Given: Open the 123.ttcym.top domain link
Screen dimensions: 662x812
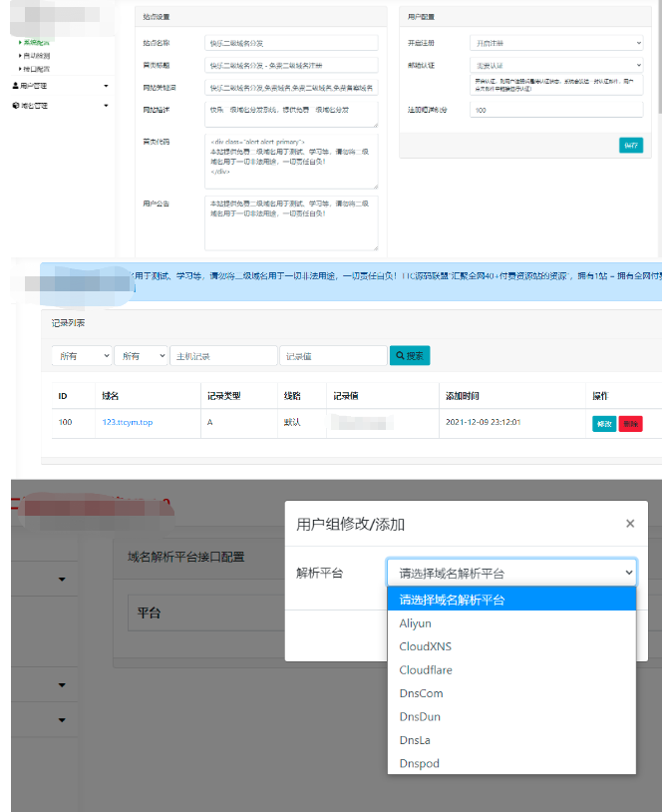Looking at the screenshot, I should pos(128,422).
